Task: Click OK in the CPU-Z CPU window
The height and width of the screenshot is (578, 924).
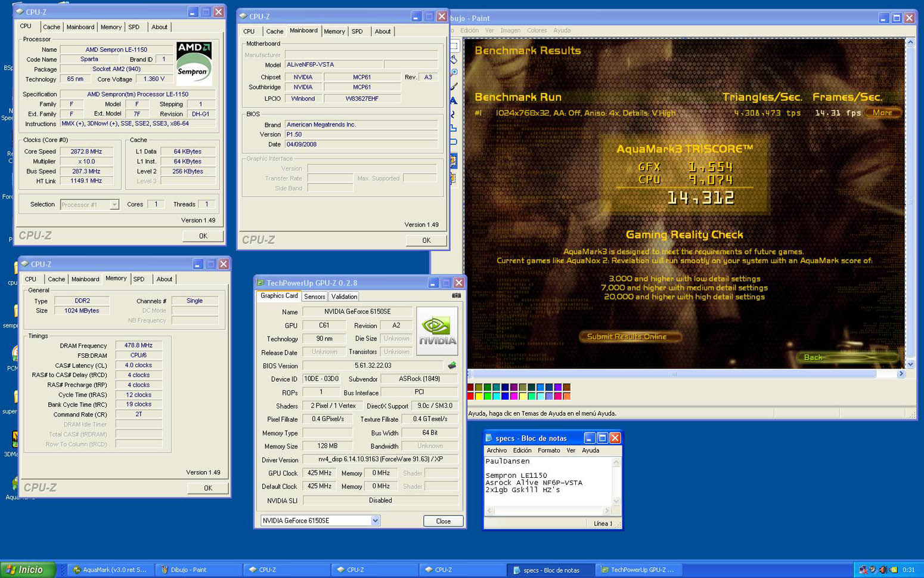Action: [x=203, y=236]
